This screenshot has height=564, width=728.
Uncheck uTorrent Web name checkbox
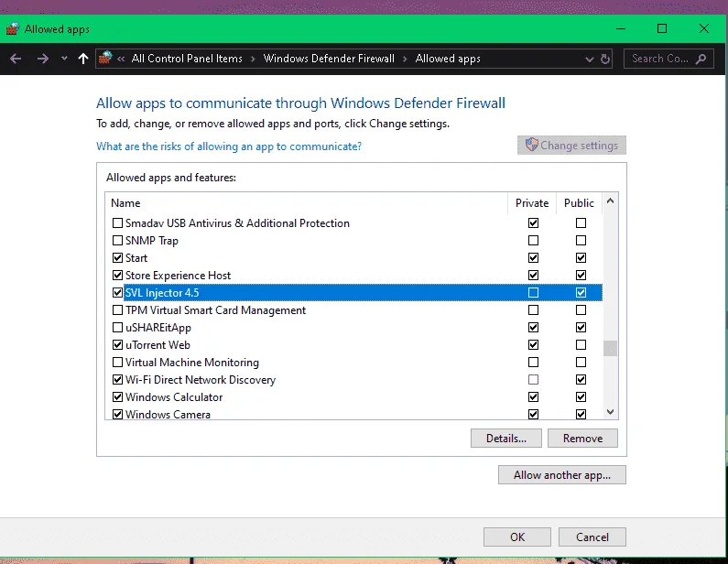click(117, 345)
